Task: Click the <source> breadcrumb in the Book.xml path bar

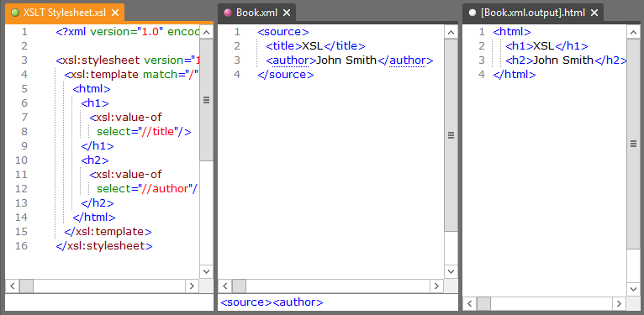Action: coord(246,302)
